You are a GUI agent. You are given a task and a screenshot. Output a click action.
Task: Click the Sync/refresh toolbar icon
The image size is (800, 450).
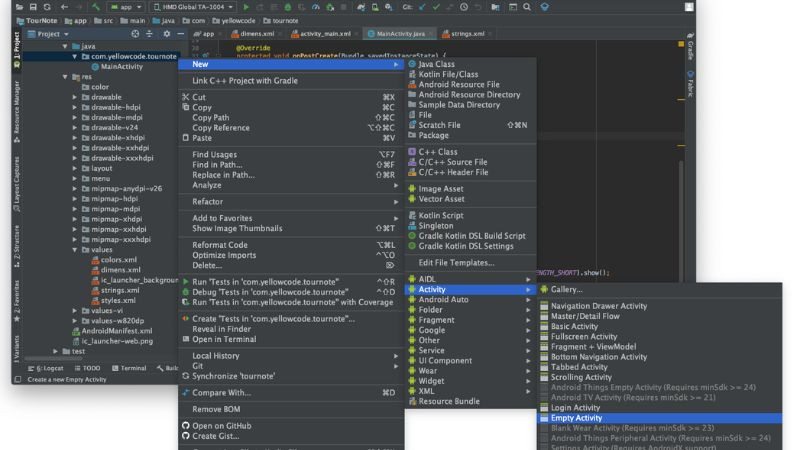point(47,7)
